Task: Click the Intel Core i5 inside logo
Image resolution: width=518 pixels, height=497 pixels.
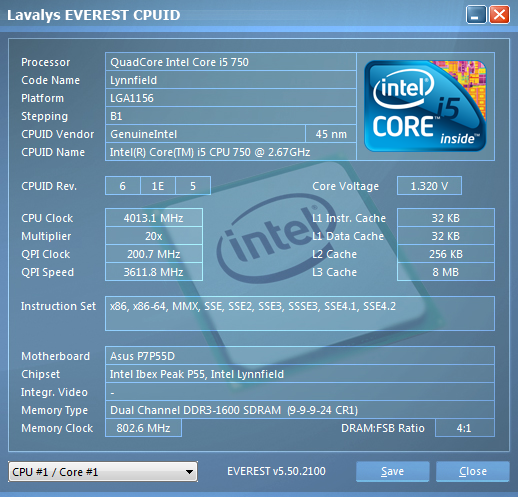Action: (425, 106)
